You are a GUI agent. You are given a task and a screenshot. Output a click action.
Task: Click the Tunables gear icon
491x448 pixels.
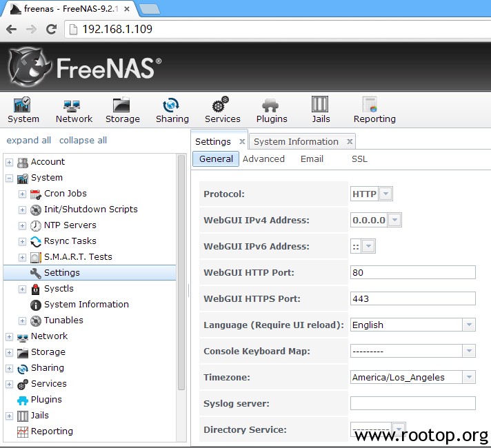[x=36, y=320]
